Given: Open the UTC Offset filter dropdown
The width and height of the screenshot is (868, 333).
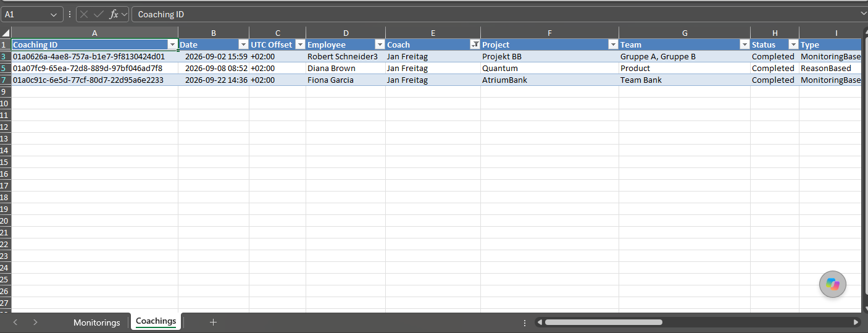Looking at the screenshot, I should click(300, 44).
